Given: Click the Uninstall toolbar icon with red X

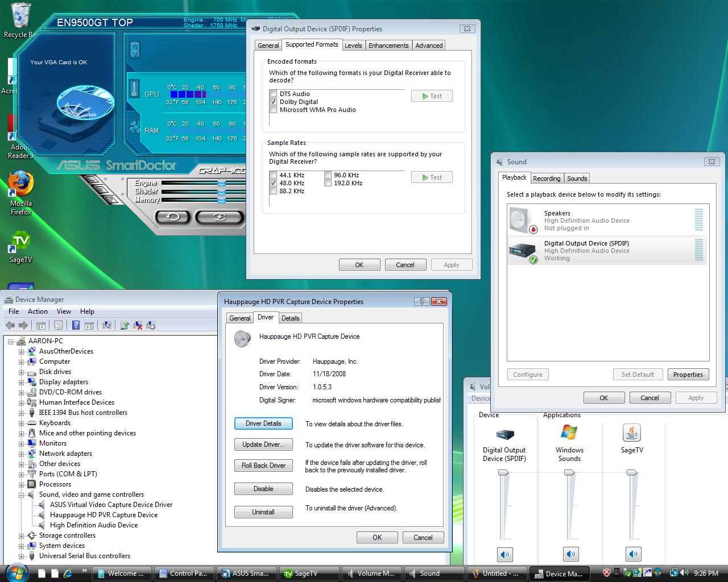Looking at the screenshot, I should click(138, 325).
